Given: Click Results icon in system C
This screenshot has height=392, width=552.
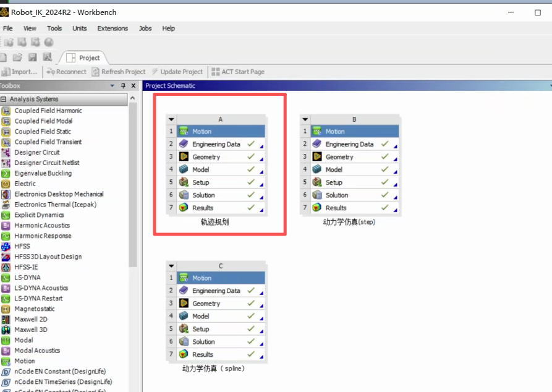Looking at the screenshot, I should 184,354.
